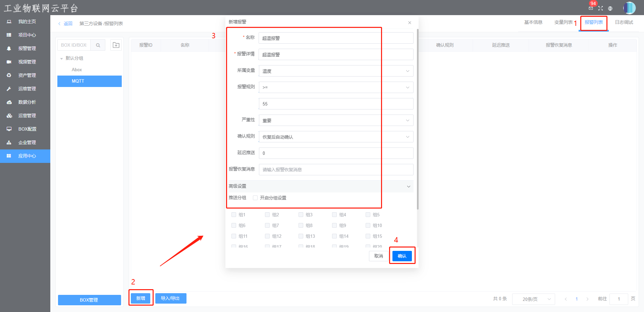This screenshot has width=644, height=312.
Task: Enable the 开启分组设置 checkbox
Action: pyautogui.click(x=255, y=198)
